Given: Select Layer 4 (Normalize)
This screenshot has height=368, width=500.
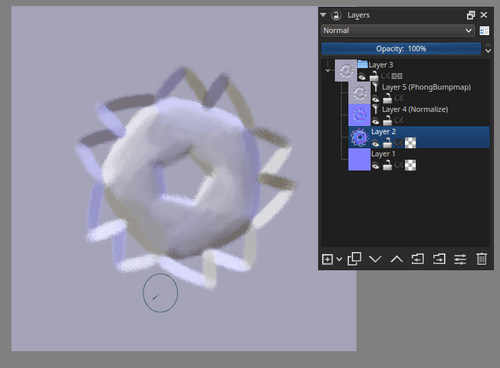Looking at the screenshot, I should pyautogui.click(x=419, y=115).
